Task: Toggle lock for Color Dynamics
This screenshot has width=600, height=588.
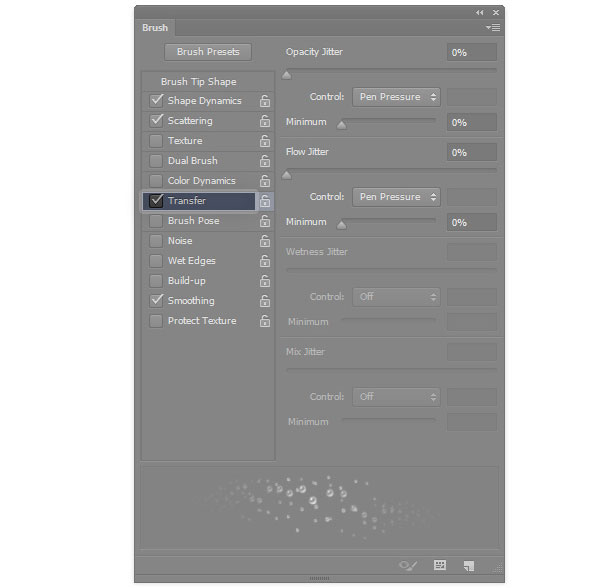Action: (265, 181)
